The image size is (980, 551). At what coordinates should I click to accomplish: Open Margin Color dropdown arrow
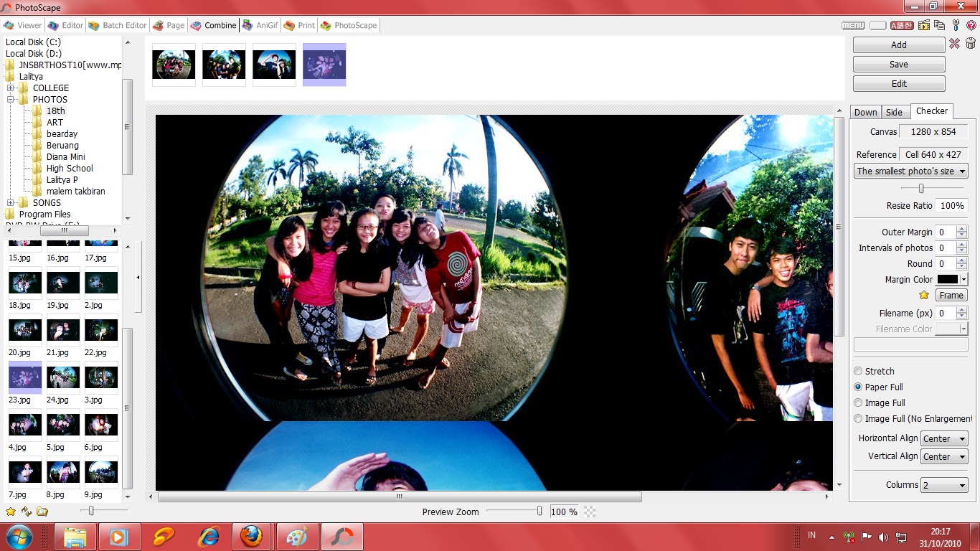pyautogui.click(x=963, y=279)
